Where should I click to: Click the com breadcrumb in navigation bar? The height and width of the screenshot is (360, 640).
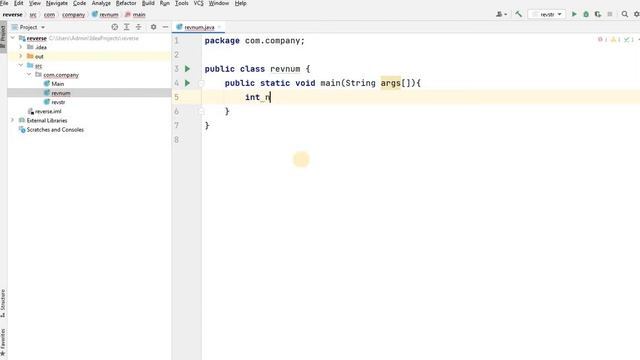[x=49, y=15]
